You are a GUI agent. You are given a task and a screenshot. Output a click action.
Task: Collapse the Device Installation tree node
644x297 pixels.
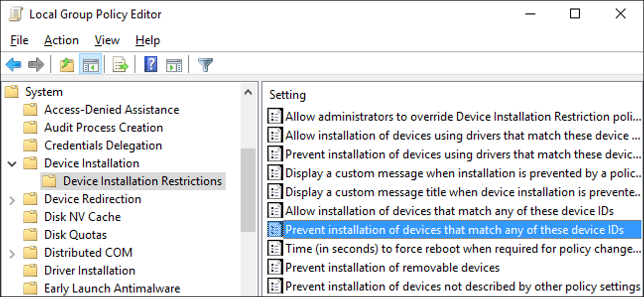[x=12, y=163]
